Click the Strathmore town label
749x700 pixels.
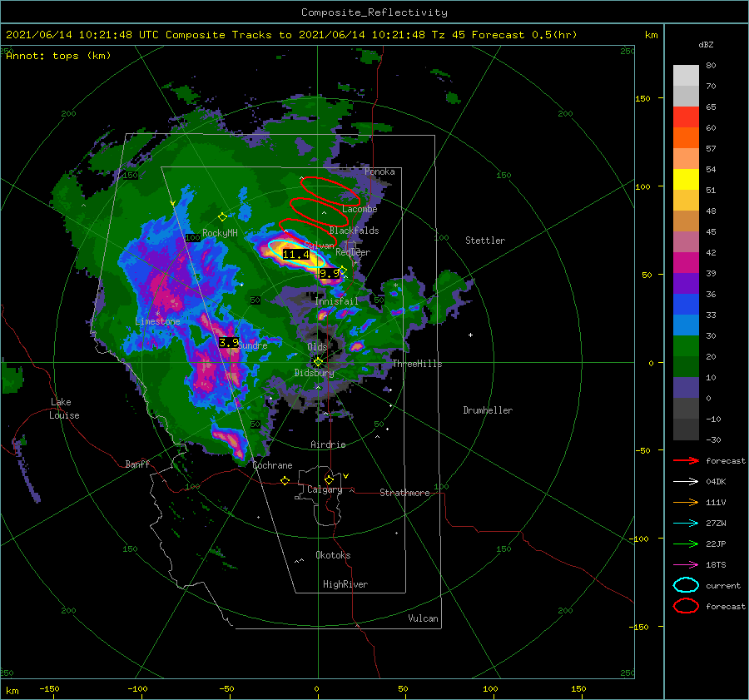(404, 493)
